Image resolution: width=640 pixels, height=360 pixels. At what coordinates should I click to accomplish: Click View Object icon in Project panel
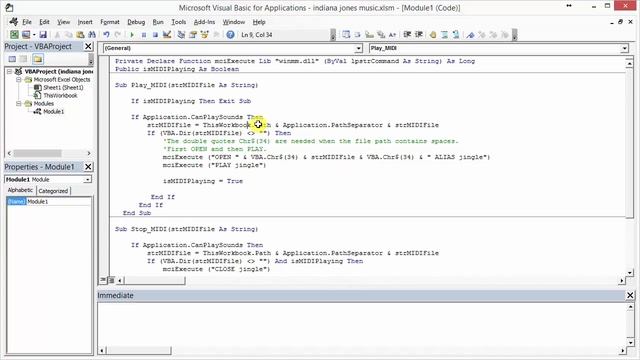coord(24,59)
